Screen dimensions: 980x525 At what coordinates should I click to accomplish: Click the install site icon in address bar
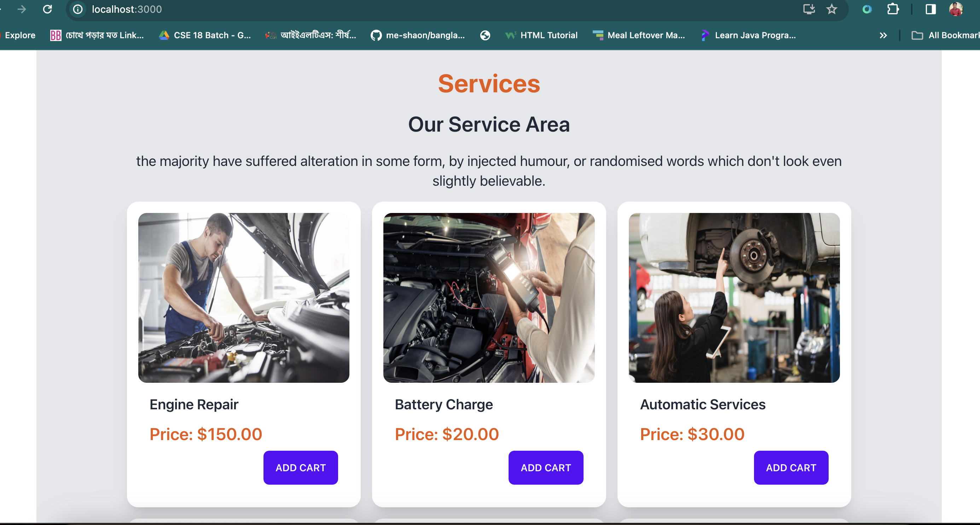[x=809, y=10]
